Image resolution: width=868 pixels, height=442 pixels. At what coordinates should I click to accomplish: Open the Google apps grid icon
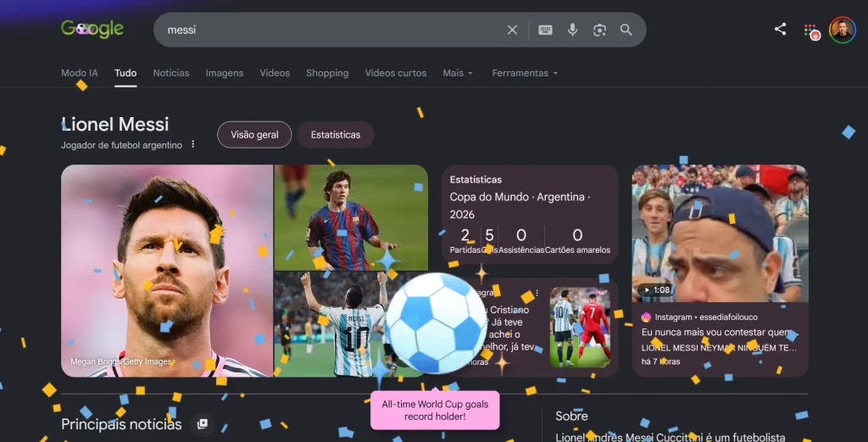(x=810, y=31)
